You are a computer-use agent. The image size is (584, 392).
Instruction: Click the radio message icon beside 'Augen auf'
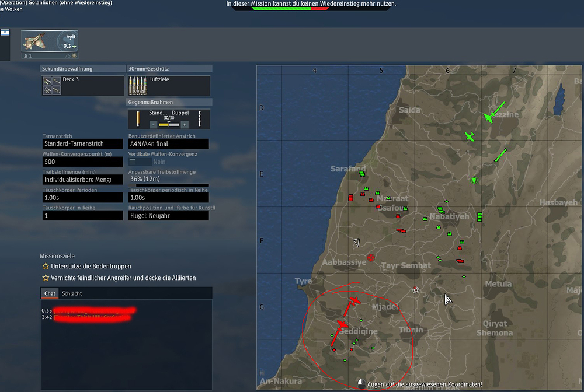tap(361, 383)
